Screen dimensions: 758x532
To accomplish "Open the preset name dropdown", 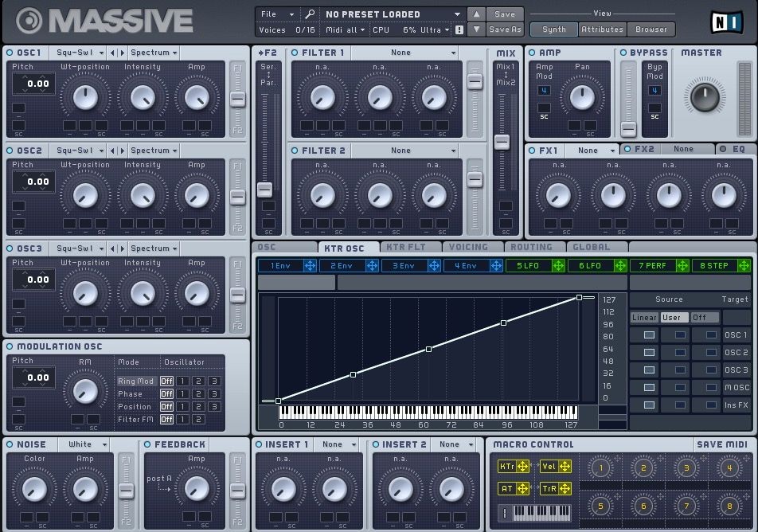I will click(x=393, y=14).
